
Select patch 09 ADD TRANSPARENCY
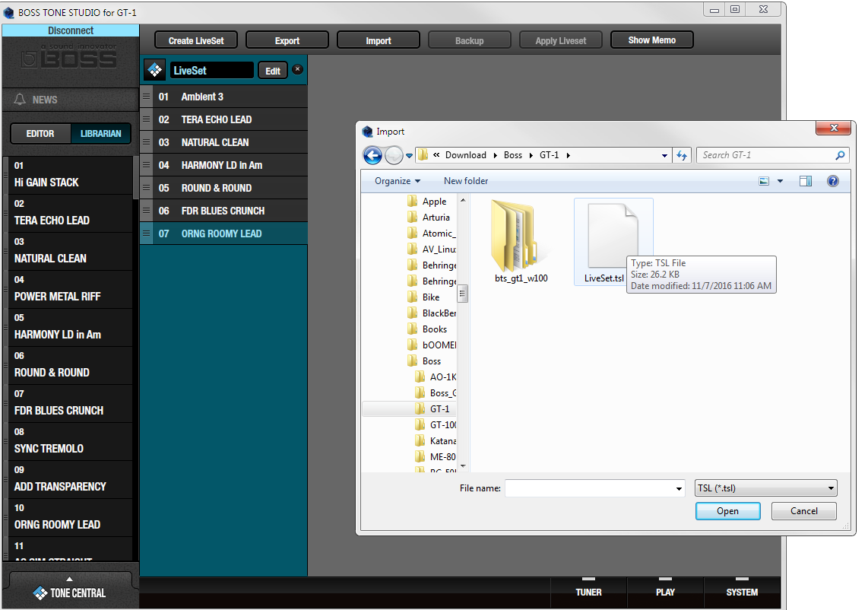pyautogui.click(x=70, y=479)
